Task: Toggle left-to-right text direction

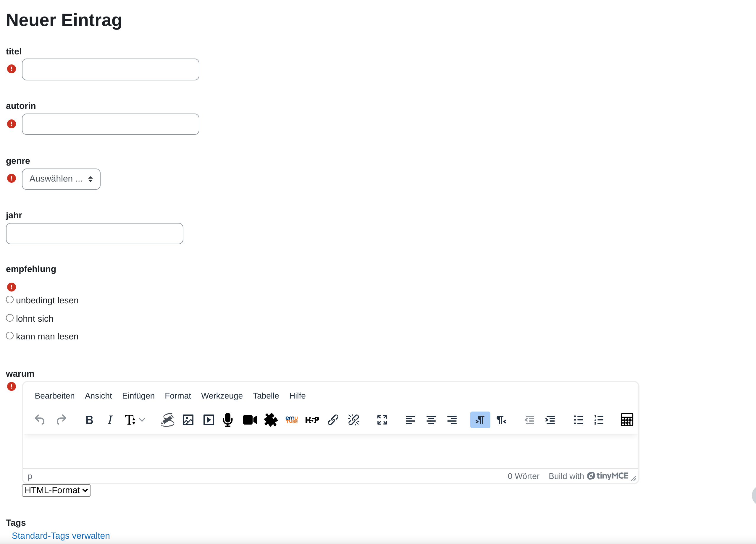Action: [480, 420]
